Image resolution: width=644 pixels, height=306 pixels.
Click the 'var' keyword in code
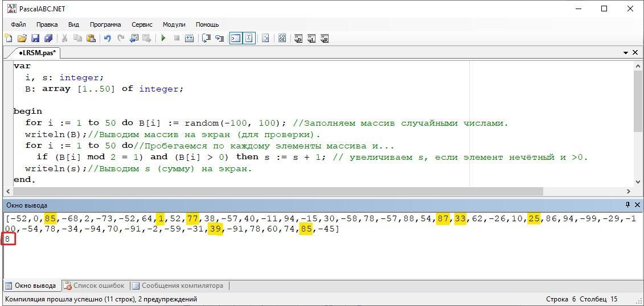point(22,65)
